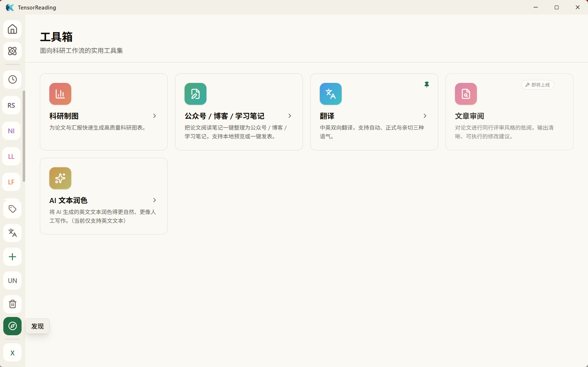Image resolution: width=588 pixels, height=367 pixels.
Task: Expand AI 文本润色 chevron arrow
Action: click(155, 200)
